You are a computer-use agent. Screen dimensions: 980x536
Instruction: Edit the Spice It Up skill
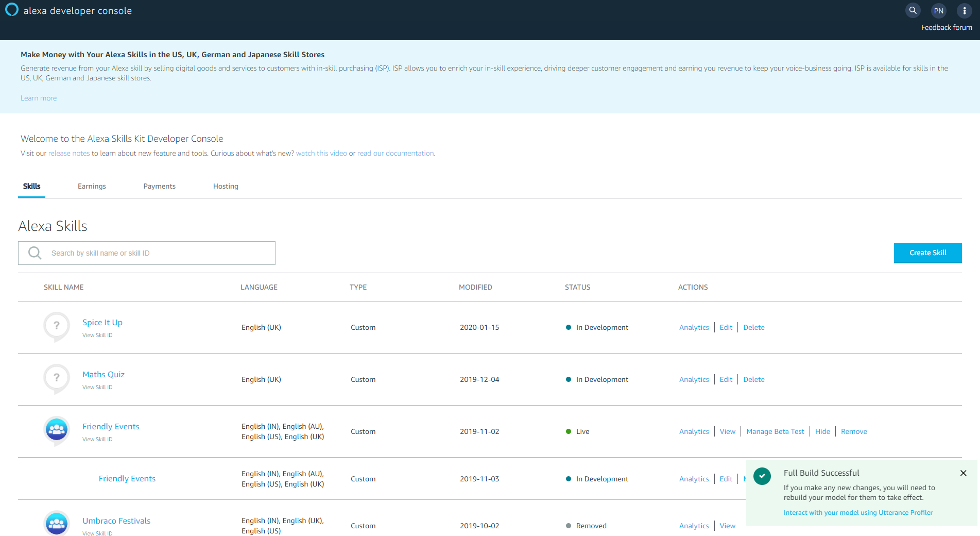[x=726, y=327]
